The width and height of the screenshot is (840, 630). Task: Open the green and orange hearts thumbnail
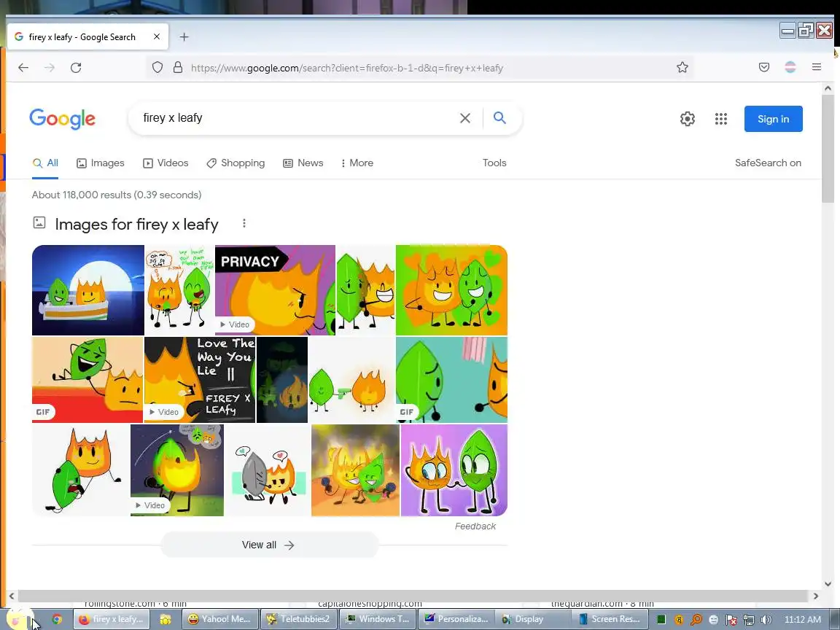451,289
